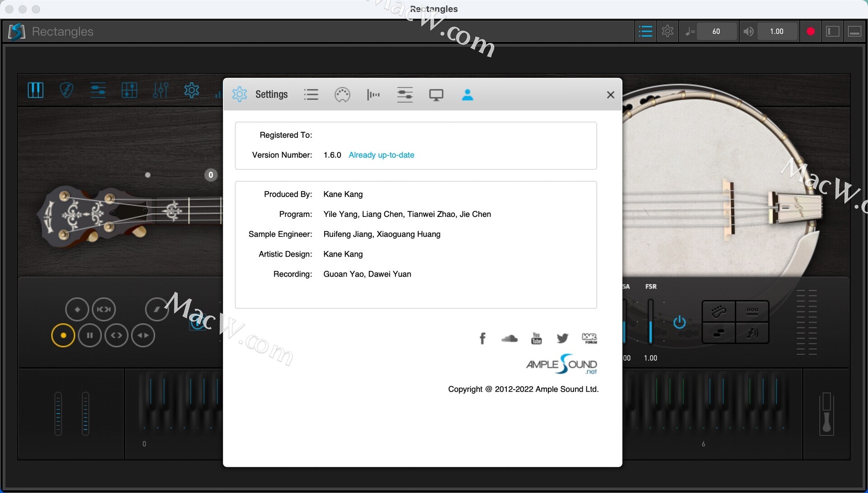
Task: Click the headstock icon button in FX grid
Action: click(718, 311)
